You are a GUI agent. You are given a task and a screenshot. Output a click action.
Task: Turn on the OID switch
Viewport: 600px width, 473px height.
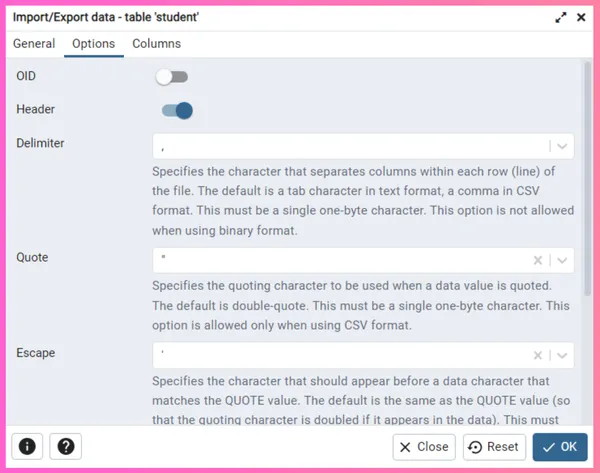172,77
